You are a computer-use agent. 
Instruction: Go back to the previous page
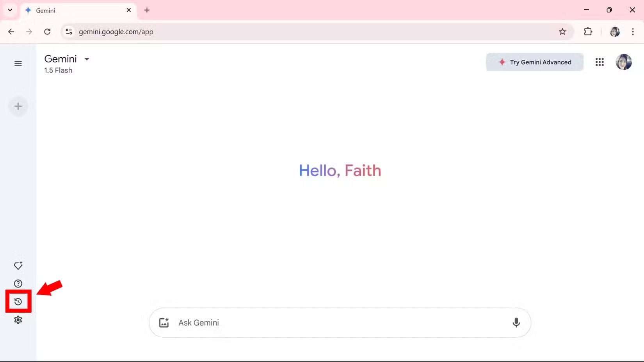click(x=11, y=32)
